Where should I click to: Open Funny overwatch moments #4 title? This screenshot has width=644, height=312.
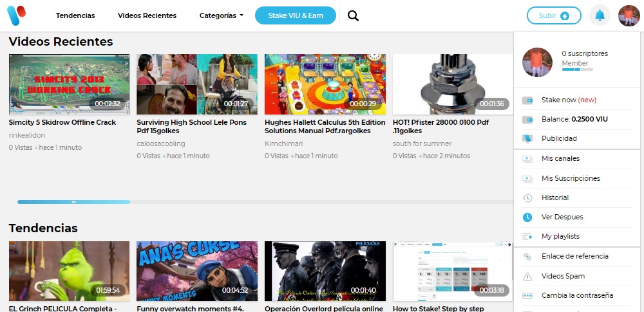click(x=190, y=308)
